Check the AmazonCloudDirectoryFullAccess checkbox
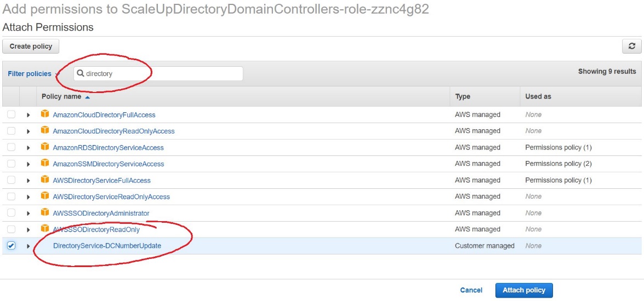Image resolution: width=644 pixels, height=301 pixels. (x=11, y=114)
